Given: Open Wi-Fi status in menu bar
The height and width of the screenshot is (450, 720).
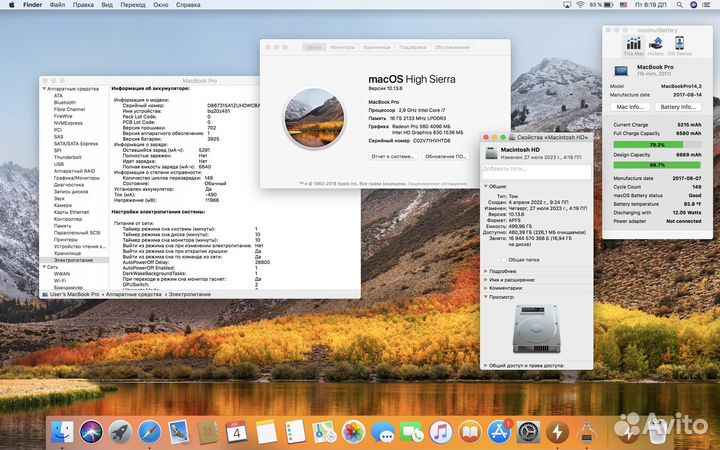Looking at the screenshot, I should point(580,5).
